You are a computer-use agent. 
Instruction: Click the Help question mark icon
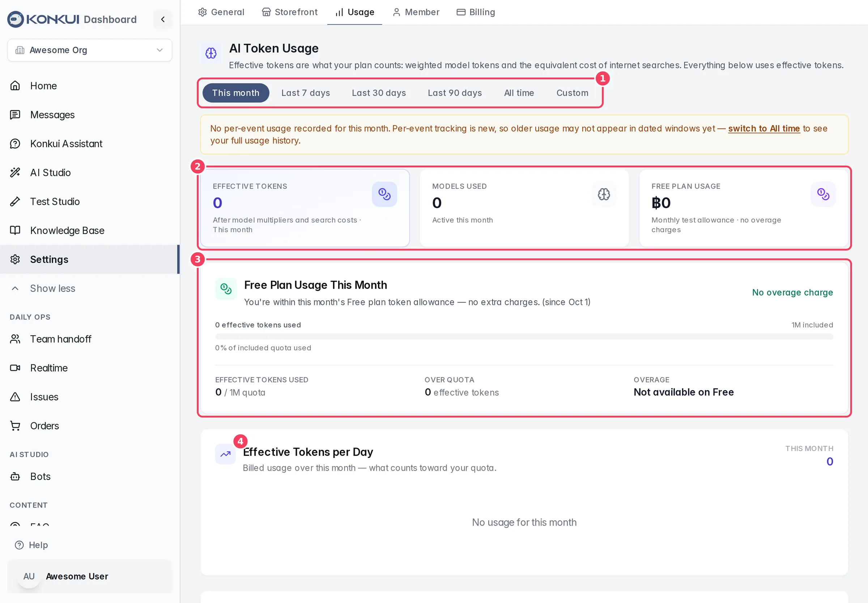click(19, 545)
